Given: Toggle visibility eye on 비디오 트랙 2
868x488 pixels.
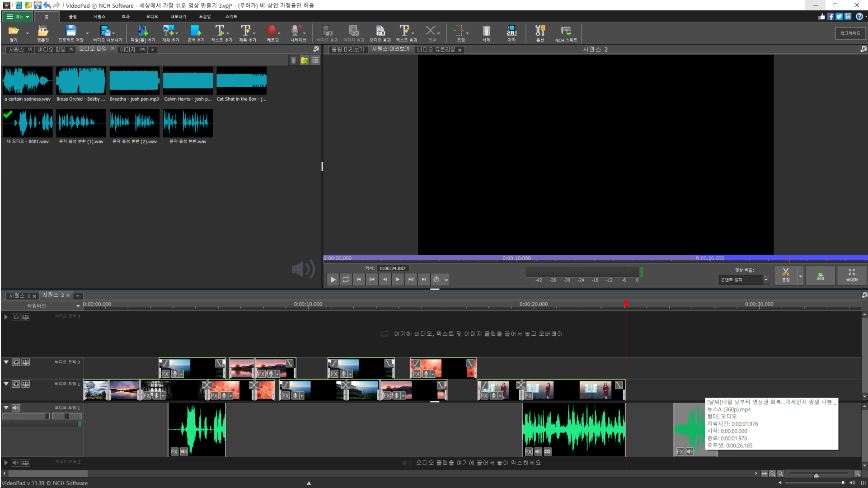Looking at the screenshot, I should point(16,362).
